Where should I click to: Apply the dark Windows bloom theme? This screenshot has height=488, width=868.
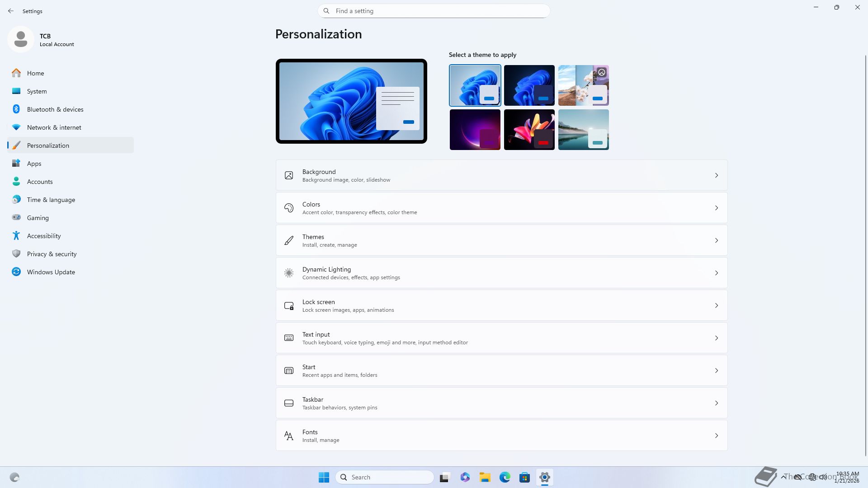pos(529,85)
